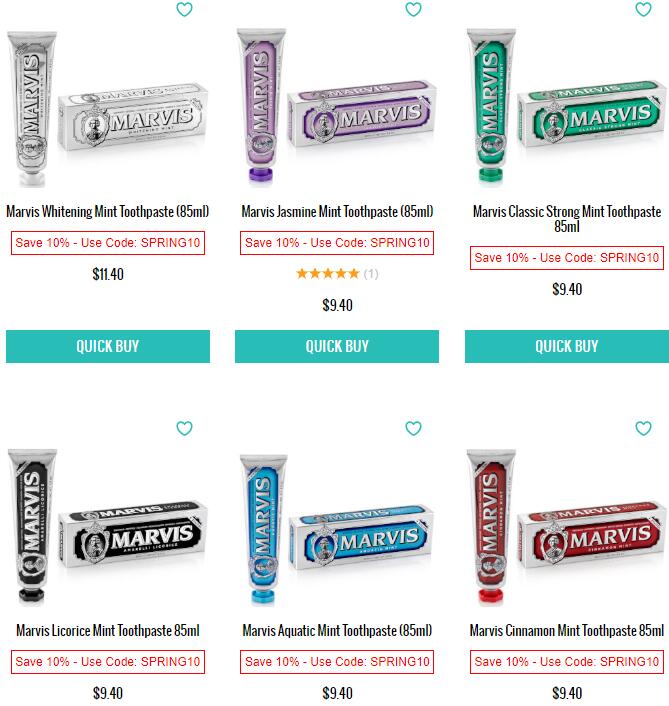Click heart icon for Licorice Mint Toothpaste

(x=184, y=428)
